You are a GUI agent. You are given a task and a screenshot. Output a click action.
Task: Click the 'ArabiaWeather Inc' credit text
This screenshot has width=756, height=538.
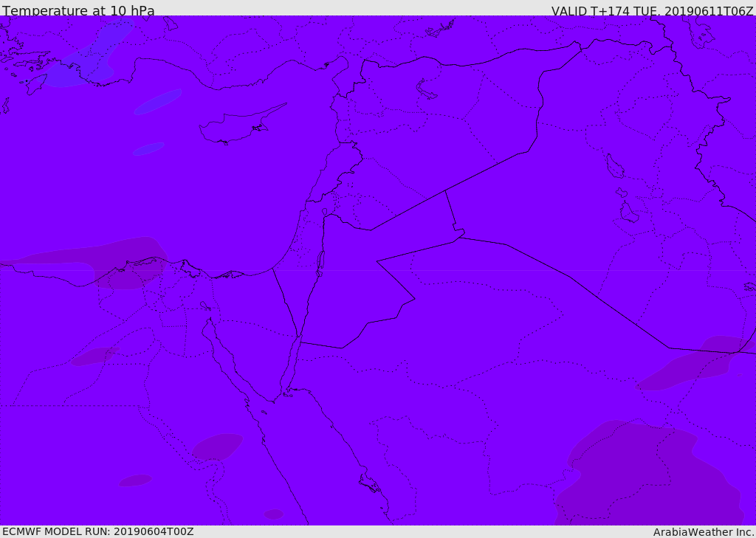coord(704,532)
